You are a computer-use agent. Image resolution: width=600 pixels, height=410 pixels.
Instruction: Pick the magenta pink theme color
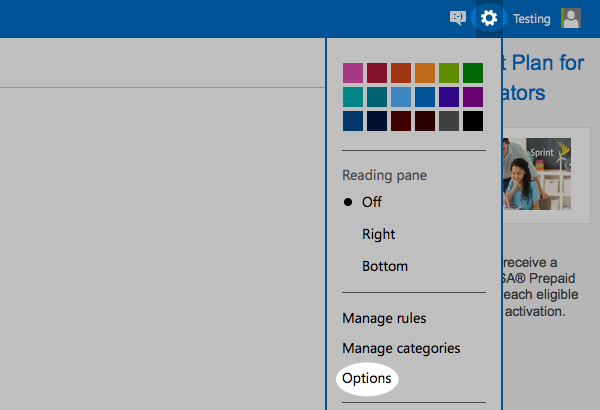pos(352,73)
